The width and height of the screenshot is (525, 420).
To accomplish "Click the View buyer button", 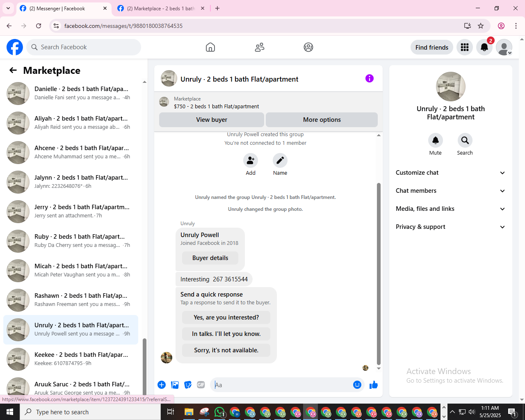I will coord(212,120).
